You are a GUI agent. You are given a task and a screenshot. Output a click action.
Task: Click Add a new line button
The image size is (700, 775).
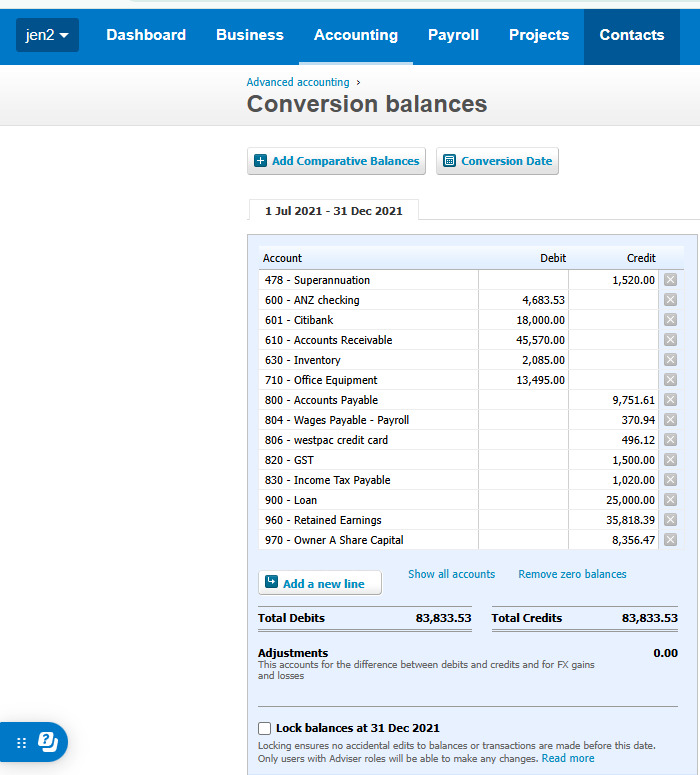320,583
